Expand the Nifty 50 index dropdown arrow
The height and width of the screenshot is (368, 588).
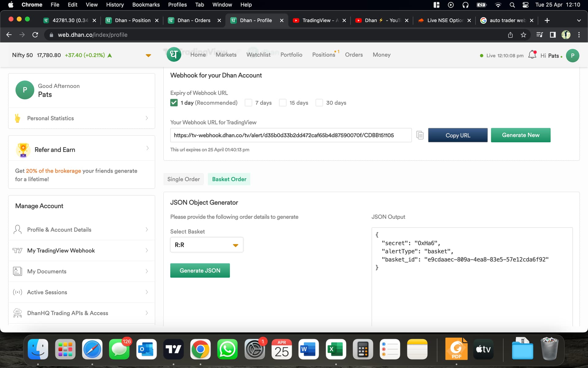tap(148, 56)
